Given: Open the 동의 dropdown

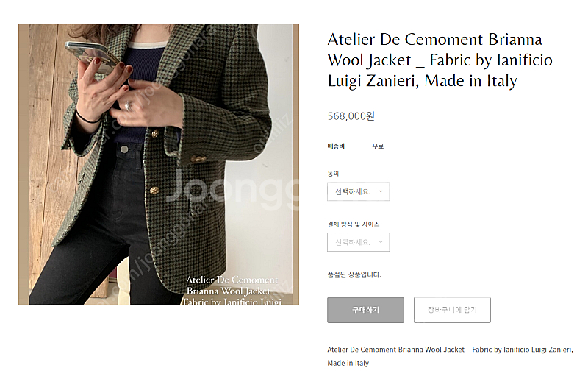Looking at the screenshot, I should tap(358, 191).
